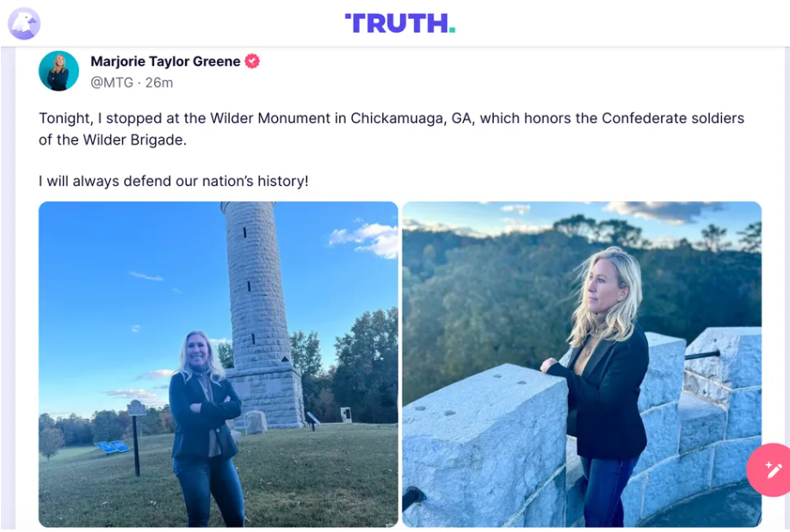Click the red verified badge checkmark
The image size is (790, 532).
252,61
